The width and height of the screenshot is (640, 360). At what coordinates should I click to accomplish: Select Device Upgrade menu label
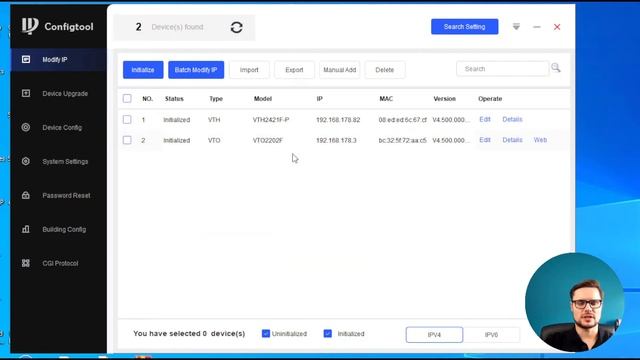tap(65, 93)
